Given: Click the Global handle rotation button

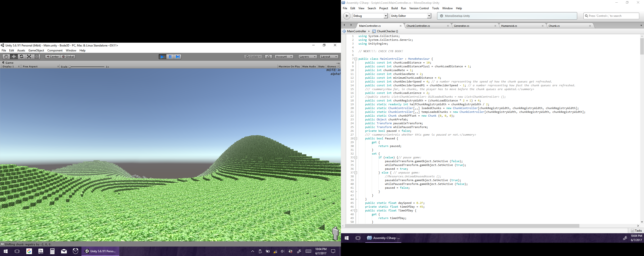Looking at the screenshot, I should click(x=68, y=57).
